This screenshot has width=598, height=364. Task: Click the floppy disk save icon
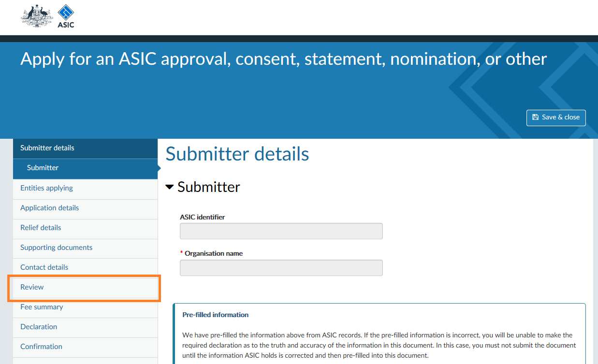pyautogui.click(x=535, y=117)
